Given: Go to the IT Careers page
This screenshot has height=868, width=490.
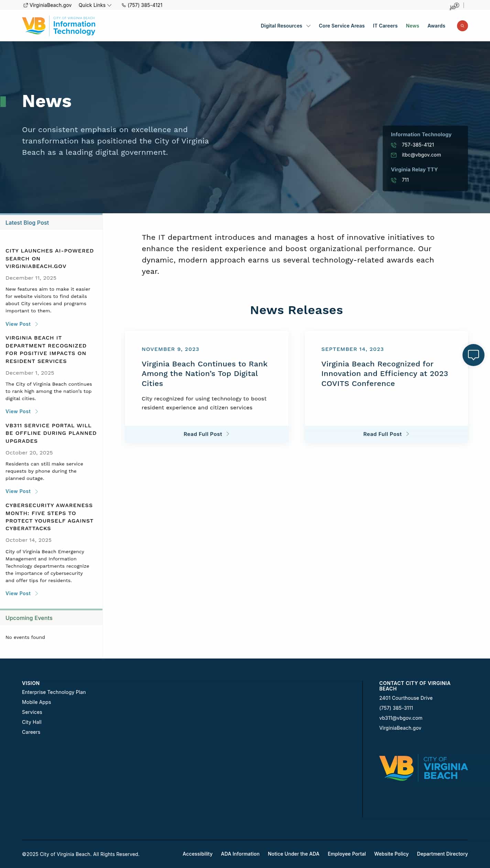Looking at the screenshot, I should (x=385, y=26).
